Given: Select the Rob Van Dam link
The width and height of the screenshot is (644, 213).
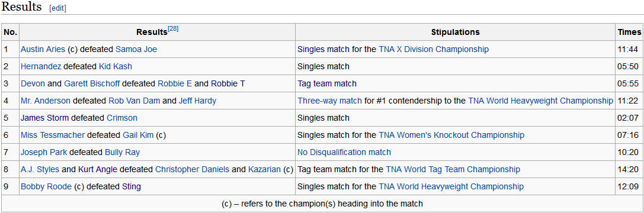Looking at the screenshot, I should [134, 101].
